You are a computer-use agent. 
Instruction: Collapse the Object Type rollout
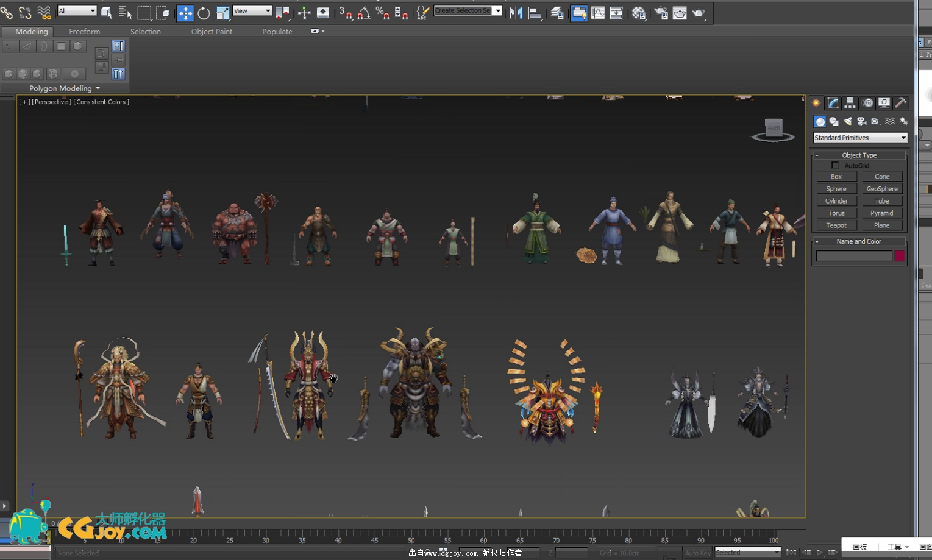(859, 155)
